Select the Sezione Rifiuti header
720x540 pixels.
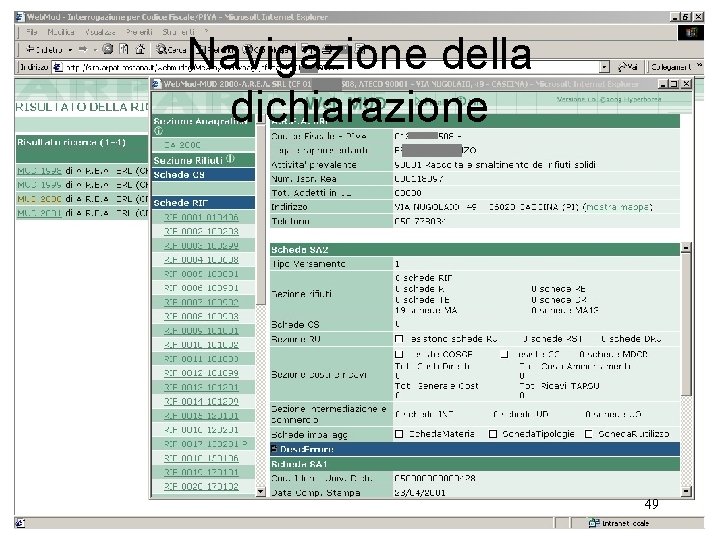tap(203, 160)
